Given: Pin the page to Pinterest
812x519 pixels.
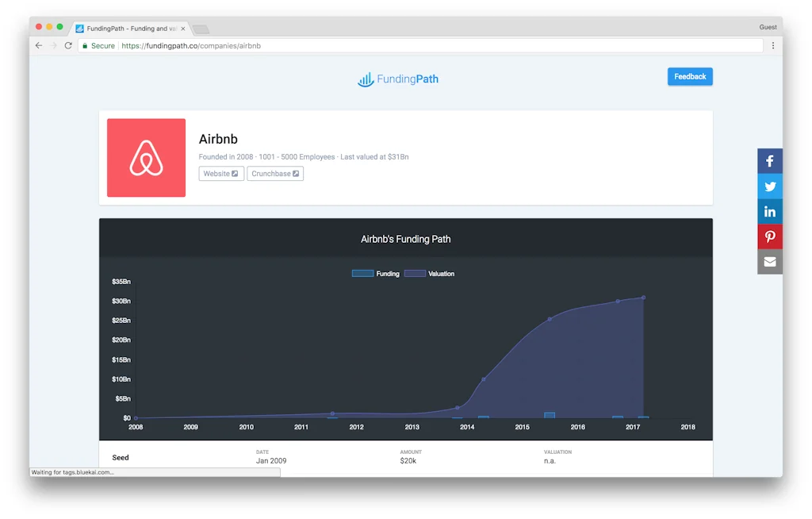Looking at the screenshot, I should tap(769, 236).
